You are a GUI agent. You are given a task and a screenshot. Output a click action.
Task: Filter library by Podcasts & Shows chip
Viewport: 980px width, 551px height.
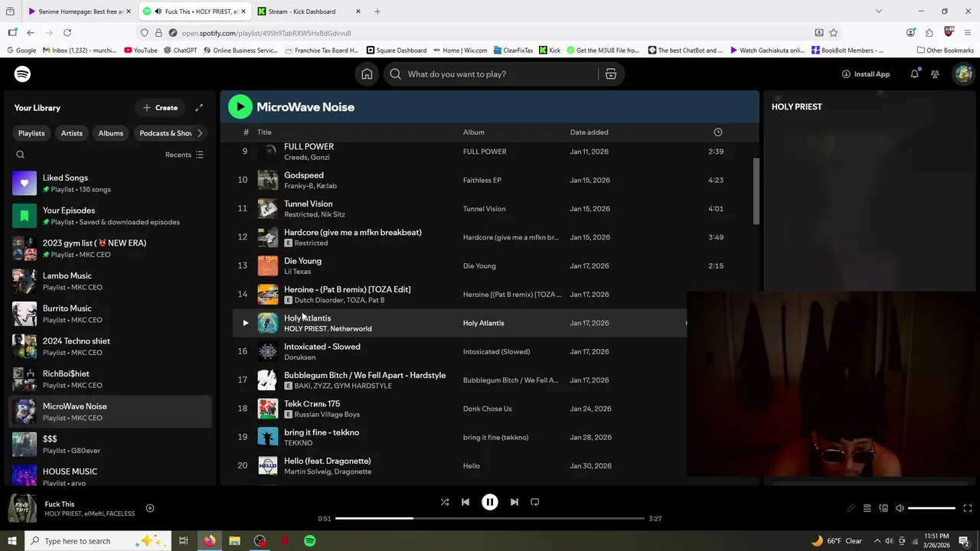click(165, 133)
